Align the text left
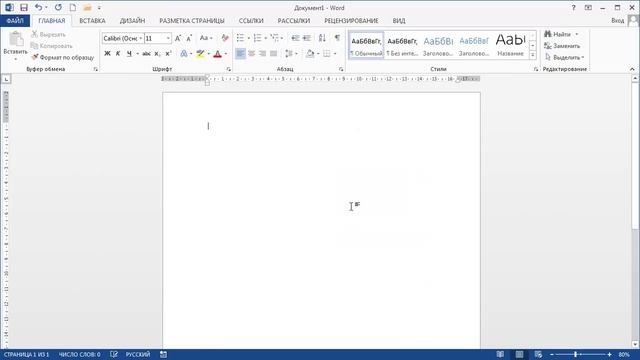This screenshot has height=360, width=640. 240,53
